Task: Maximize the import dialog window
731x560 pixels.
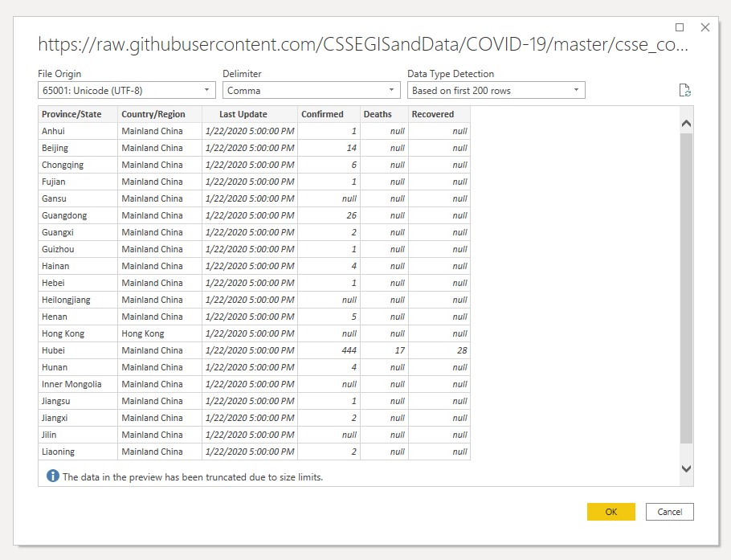Action: (x=680, y=27)
